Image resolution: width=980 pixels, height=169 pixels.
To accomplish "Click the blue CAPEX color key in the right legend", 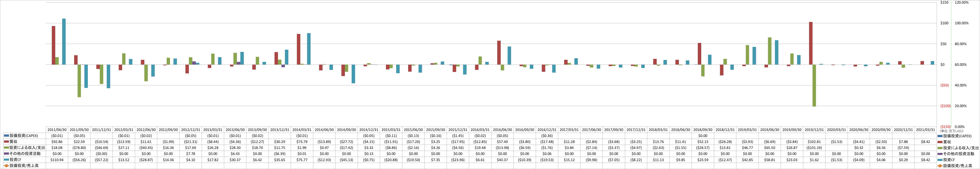I will (x=940, y=136).
